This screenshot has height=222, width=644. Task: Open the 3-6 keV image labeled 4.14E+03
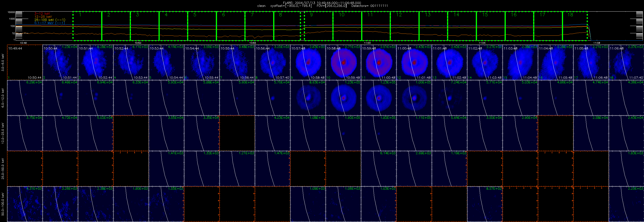click(166, 62)
